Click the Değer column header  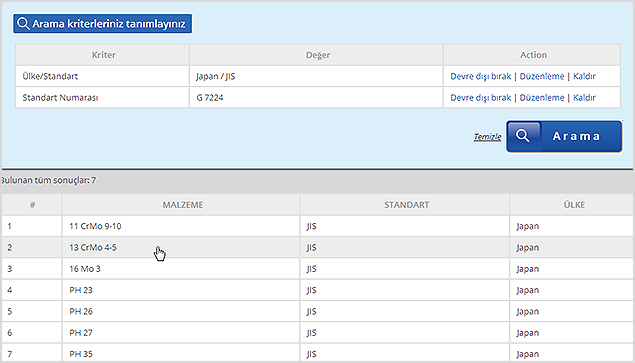pos(316,55)
